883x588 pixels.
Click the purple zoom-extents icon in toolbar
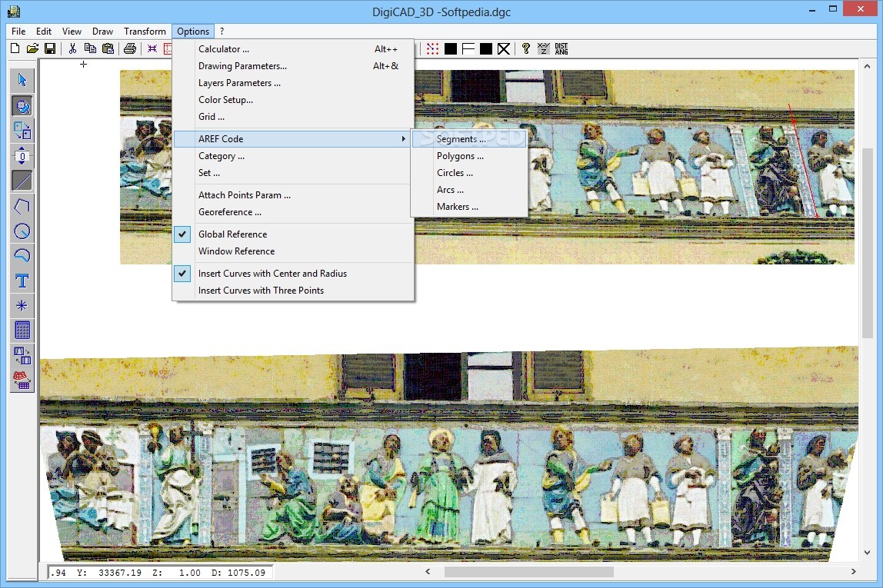click(x=152, y=49)
